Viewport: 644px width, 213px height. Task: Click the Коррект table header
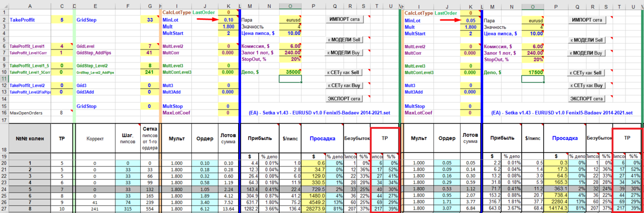(96, 138)
